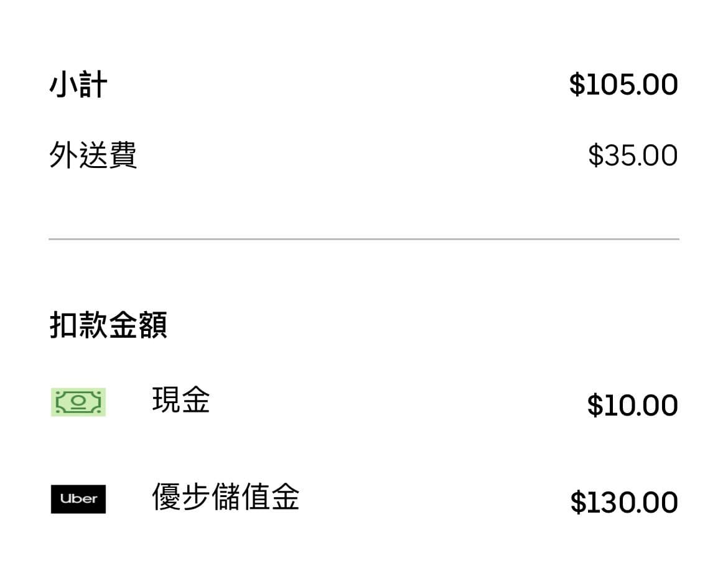Click the 扣款金額 section heading
Viewport: 728px width, 563px height.
108,325
